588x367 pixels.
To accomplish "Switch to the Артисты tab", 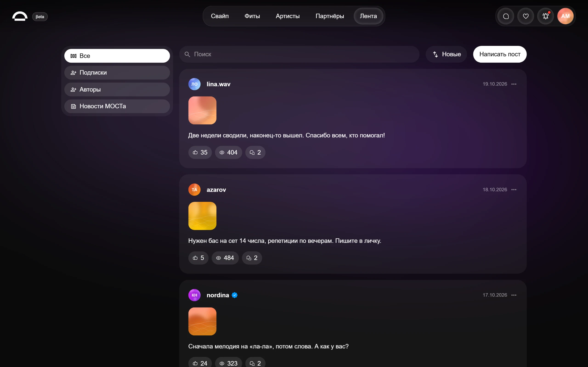I will tap(287, 16).
